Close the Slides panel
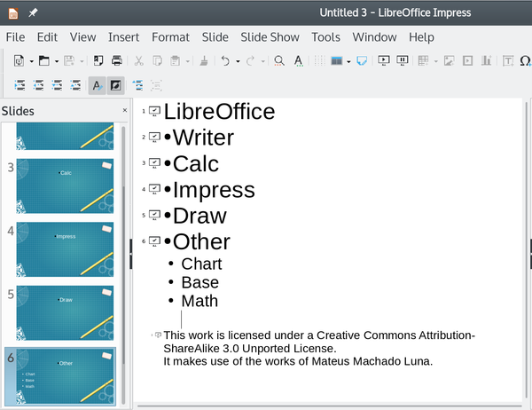Image resolution: width=532 pixels, height=410 pixels. pos(124,110)
